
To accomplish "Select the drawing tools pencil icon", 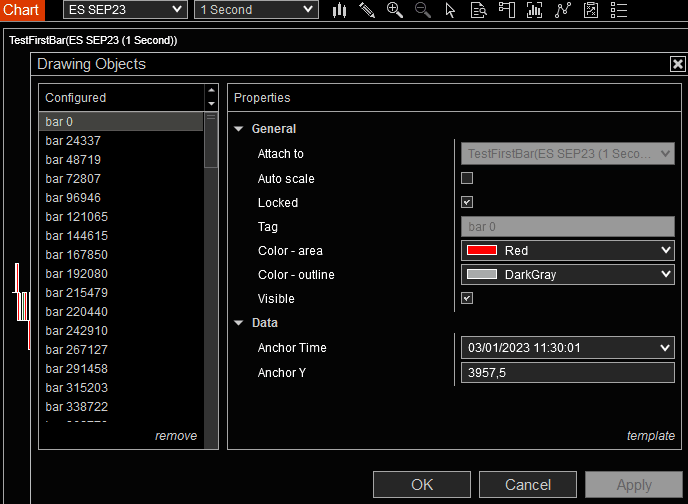I will (x=367, y=10).
